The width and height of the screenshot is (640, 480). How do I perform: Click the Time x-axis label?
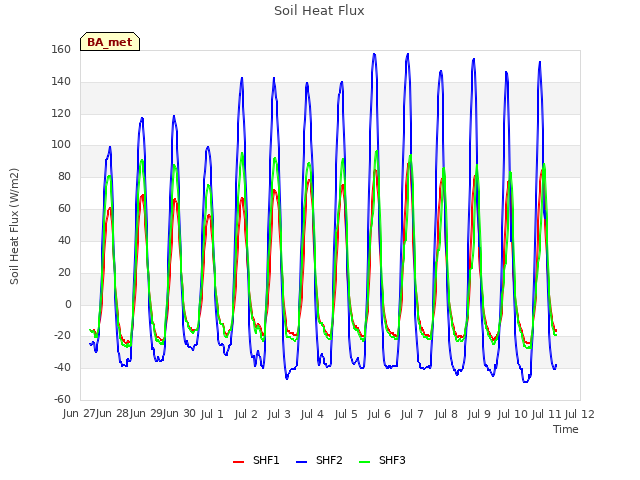tap(566, 429)
